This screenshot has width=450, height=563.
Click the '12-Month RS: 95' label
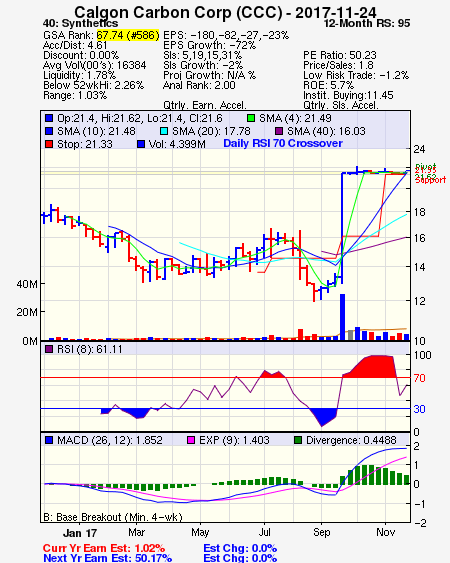[367, 23]
